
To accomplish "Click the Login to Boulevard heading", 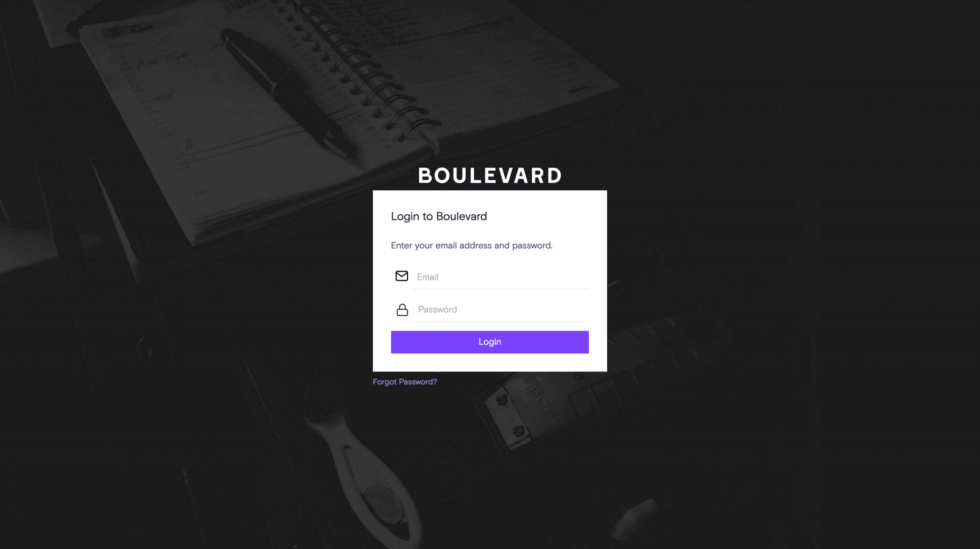I will (439, 216).
